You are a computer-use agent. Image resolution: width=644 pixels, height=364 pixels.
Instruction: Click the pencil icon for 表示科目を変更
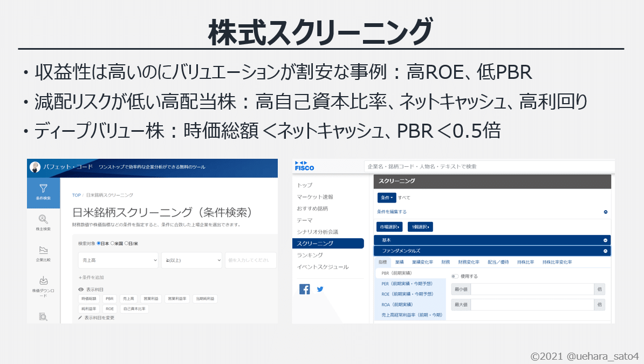point(80,318)
